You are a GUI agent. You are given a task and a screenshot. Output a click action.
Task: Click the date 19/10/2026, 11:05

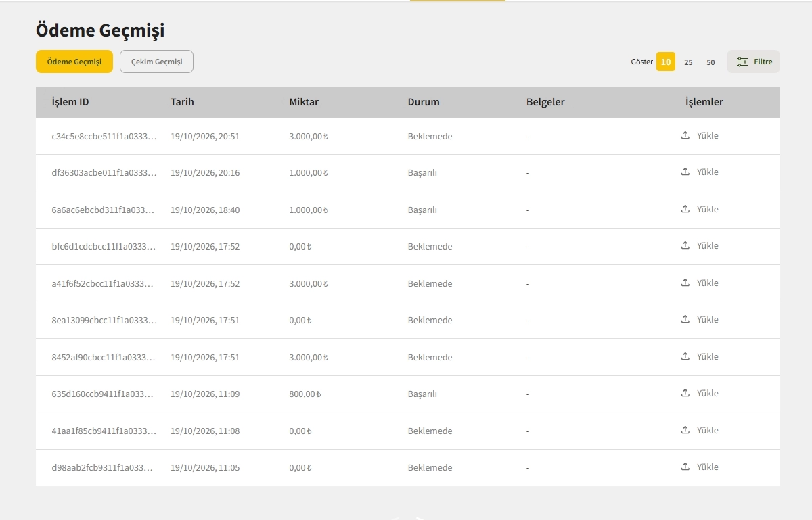(x=205, y=467)
